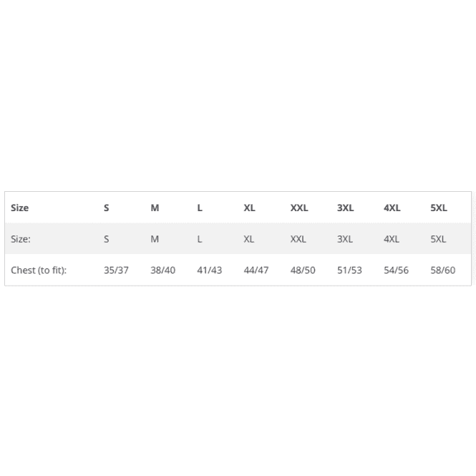Select the 38/40 chest value
This screenshot has height=476, width=476.
(162, 271)
